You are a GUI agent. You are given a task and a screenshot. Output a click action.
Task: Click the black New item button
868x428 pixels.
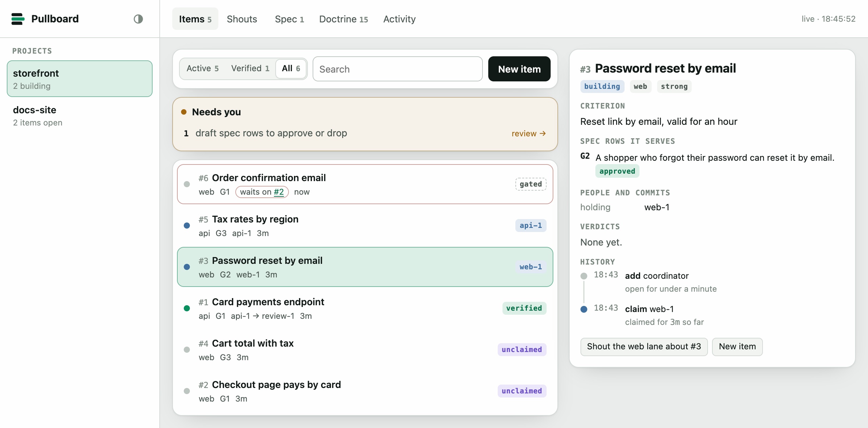coord(519,69)
